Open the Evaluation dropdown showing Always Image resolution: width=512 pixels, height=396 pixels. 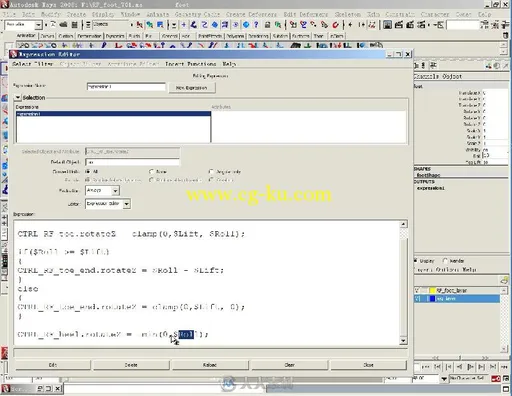(102, 190)
